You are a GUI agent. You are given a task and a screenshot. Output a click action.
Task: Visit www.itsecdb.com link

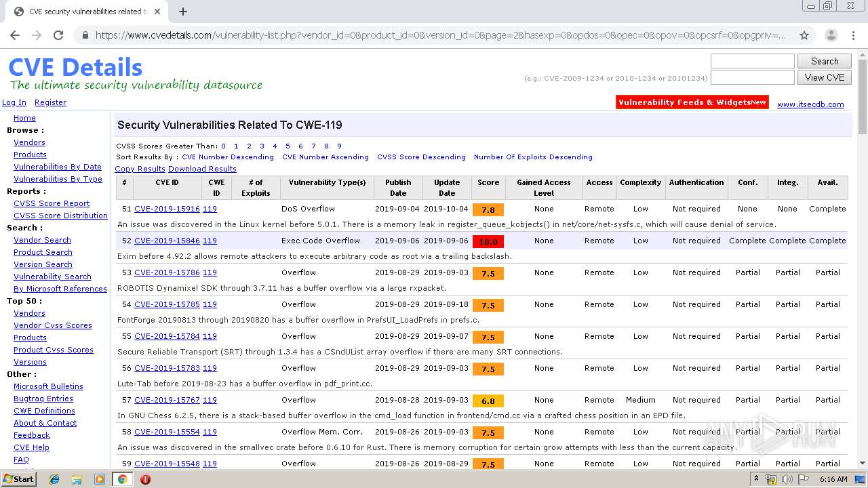[810, 104]
